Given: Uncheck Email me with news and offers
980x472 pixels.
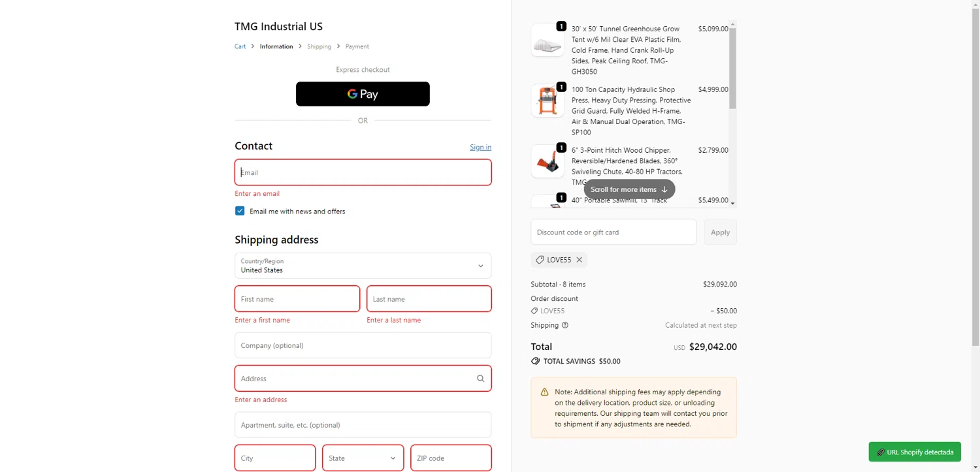Looking at the screenshot, I should 240,211.
